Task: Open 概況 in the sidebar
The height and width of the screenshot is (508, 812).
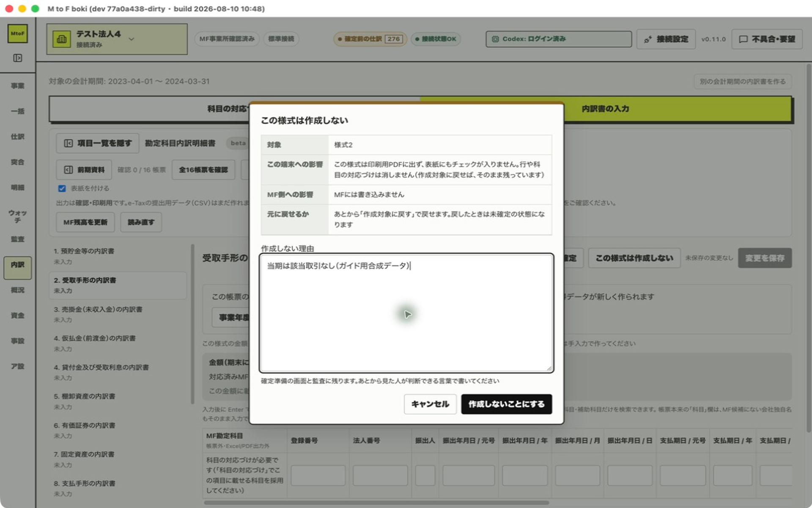Action: click(x=17, y=290)
